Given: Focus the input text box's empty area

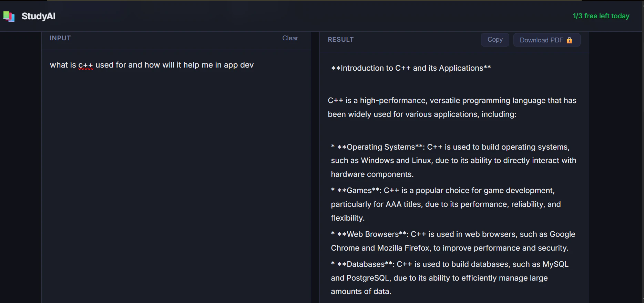Looking at the screenshot, I should click(176, 172).
